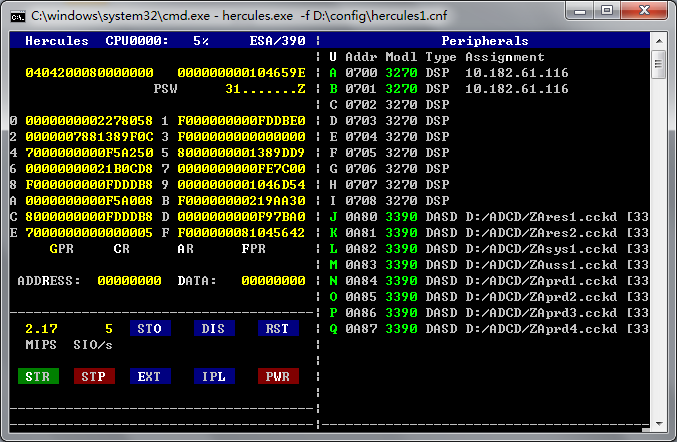Select device P DASD ZAprd3.cckd

(489, 313)
